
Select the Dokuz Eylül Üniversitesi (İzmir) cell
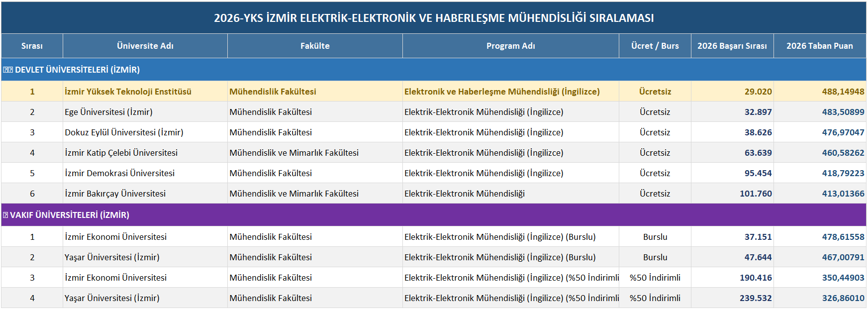pos(145,132)
